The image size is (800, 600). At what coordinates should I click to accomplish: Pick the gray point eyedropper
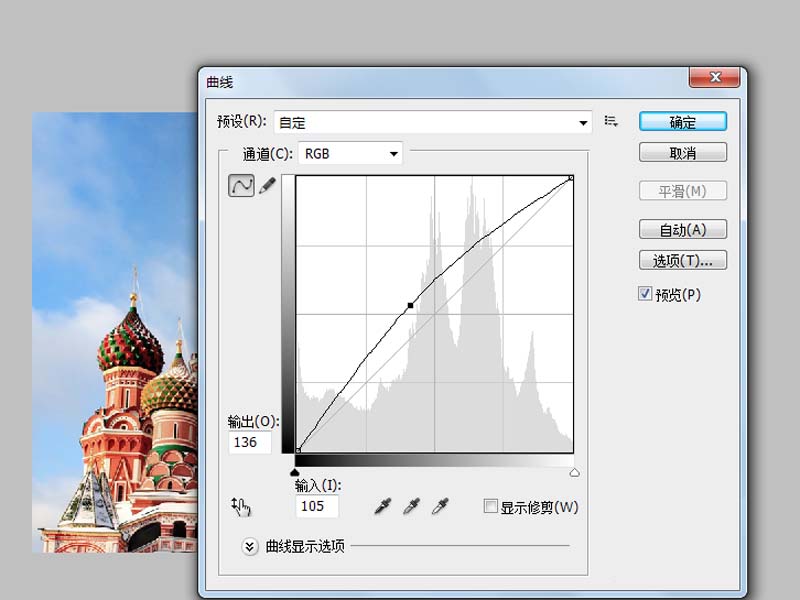point(411,507)
